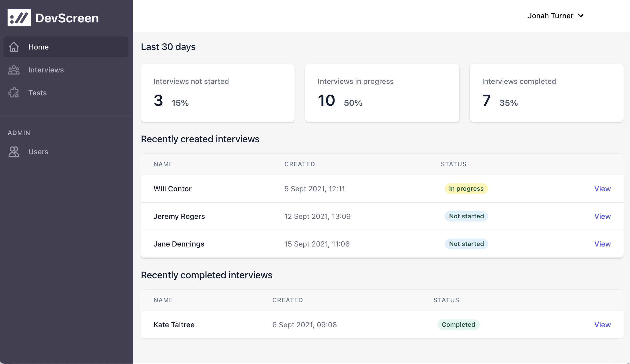
Task: Navigate to the Tests page
Action: coord(38,93)
